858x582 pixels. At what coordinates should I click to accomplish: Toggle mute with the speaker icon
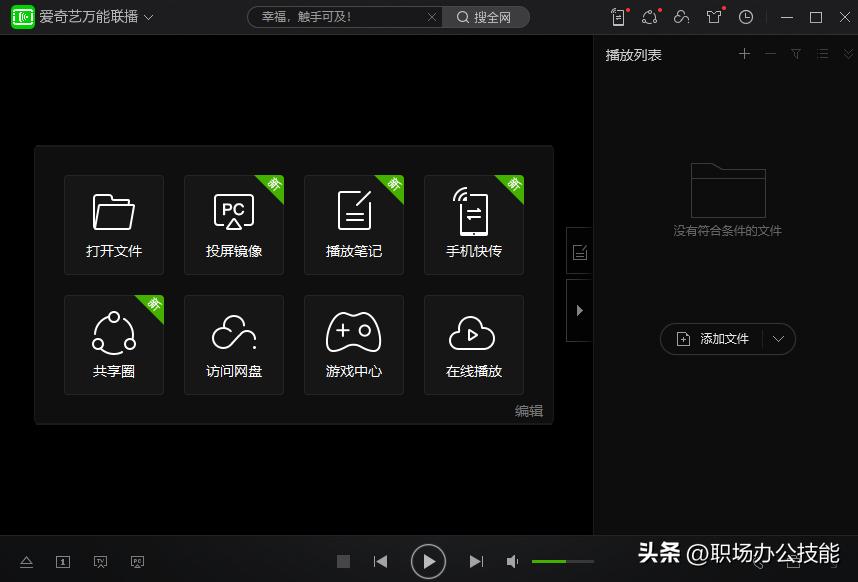(512, 561)
